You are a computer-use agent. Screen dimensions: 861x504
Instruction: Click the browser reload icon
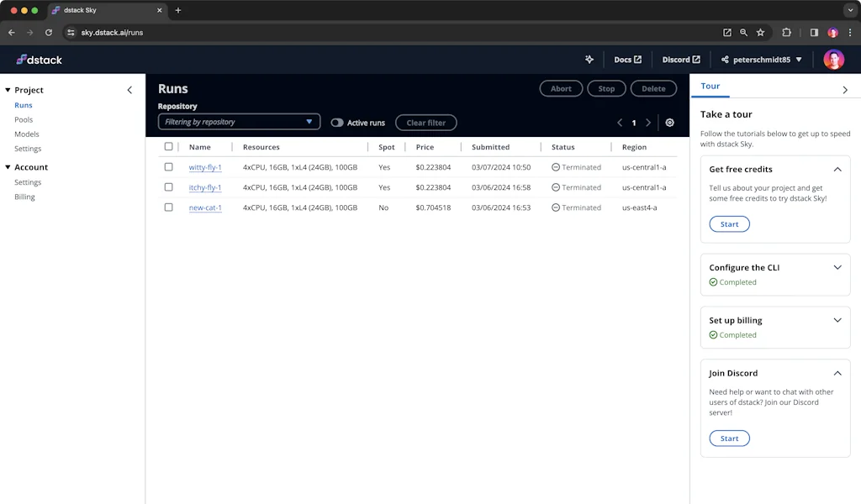click(x=49, y=32)
